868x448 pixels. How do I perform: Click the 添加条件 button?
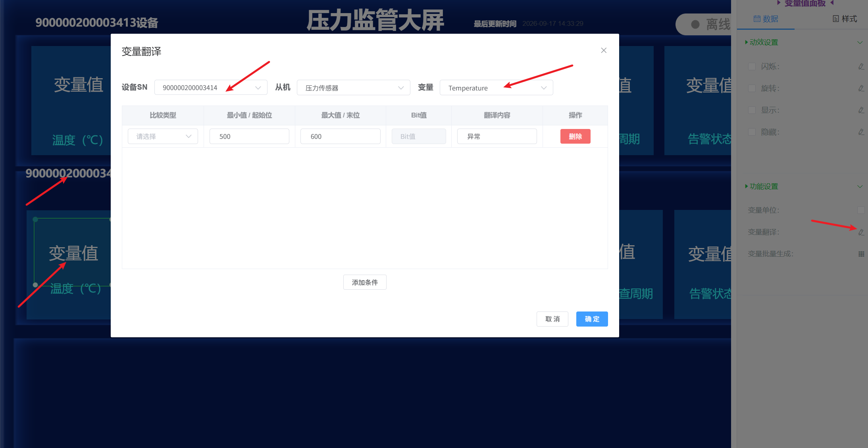[365, 282]
